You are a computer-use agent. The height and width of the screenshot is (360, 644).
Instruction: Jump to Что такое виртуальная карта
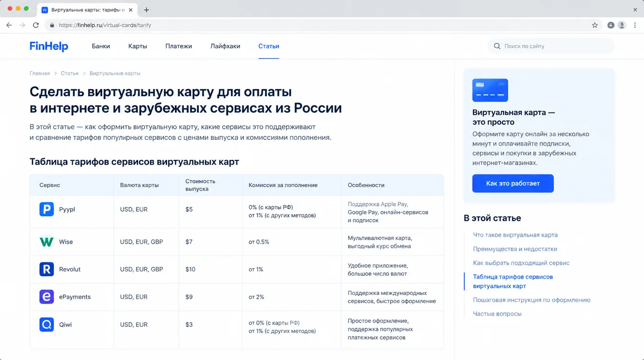515,235
